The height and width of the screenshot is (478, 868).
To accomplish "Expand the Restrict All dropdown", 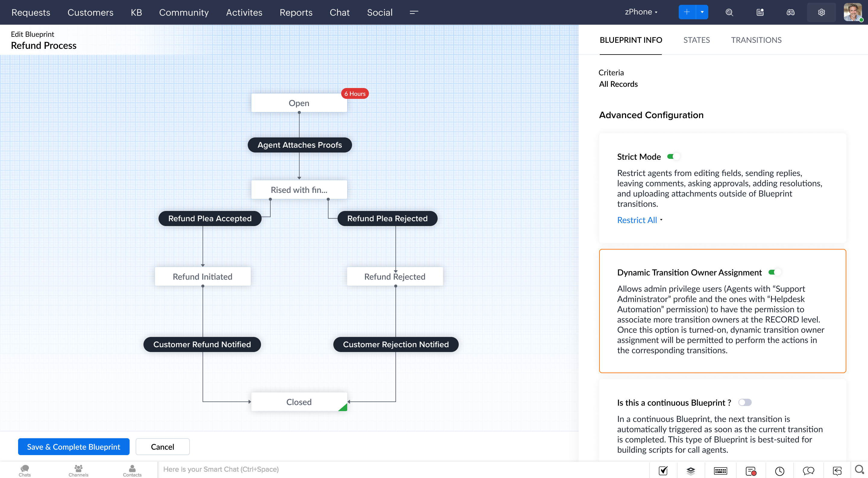I will (x=639, y=220).
